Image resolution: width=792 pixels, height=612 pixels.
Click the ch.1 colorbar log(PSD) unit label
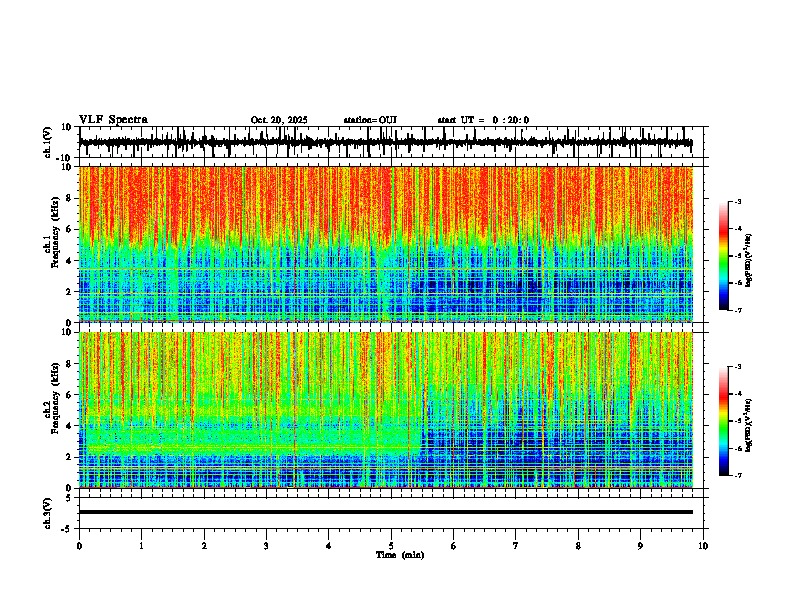tap(749, 260)
